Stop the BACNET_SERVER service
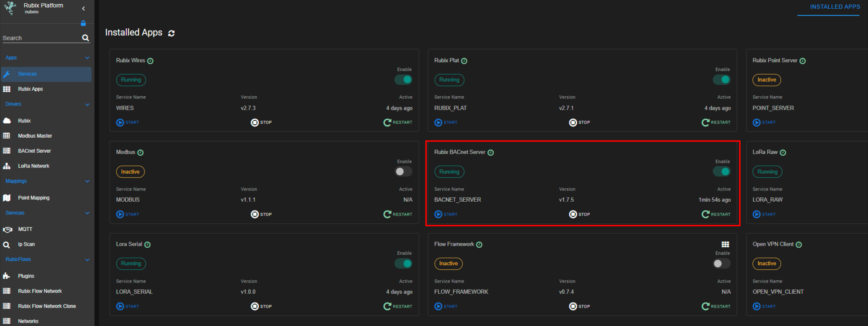Image resolution: width=868 pixels, height=326 pixels. [x=579, y=214]
